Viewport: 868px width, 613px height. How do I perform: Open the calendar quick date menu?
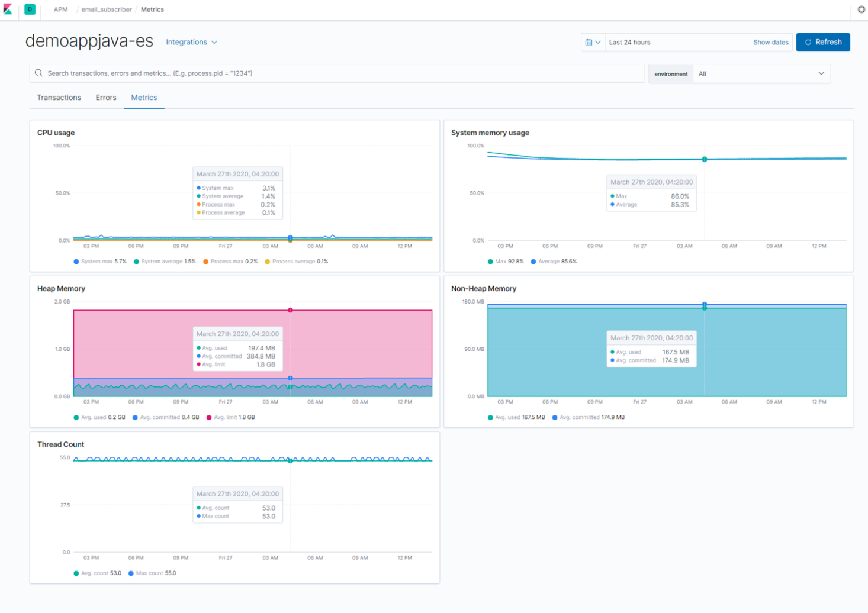coord(593,42)
